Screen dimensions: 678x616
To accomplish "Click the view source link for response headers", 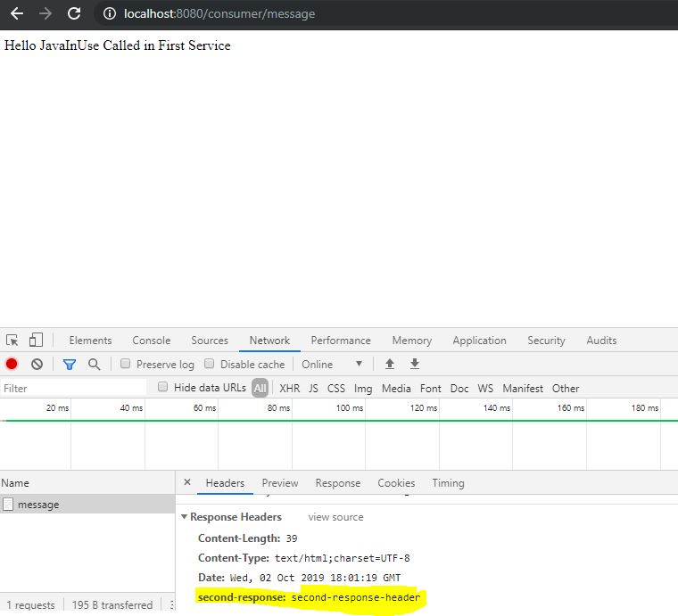I will coord(336,517).
